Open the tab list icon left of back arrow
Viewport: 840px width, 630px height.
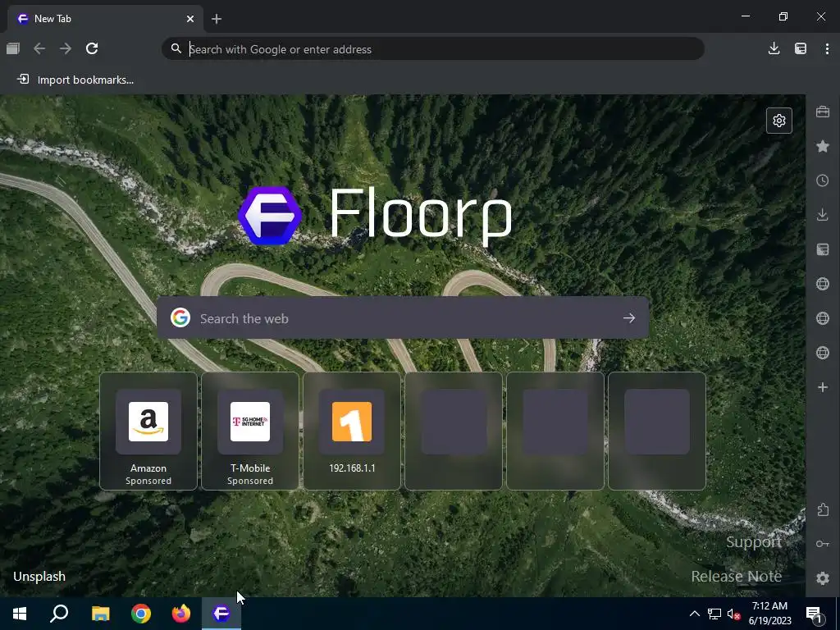coord(13,48)
